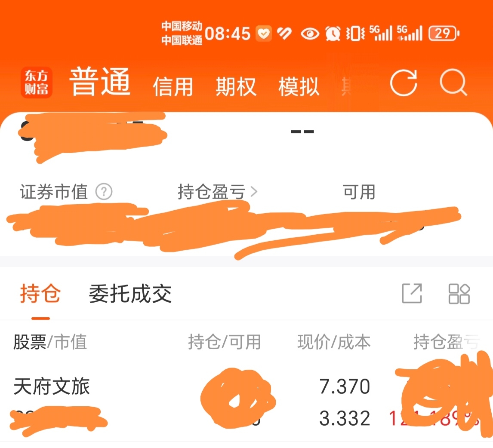Sort by 持仓/可用 column header

[225, 342]
